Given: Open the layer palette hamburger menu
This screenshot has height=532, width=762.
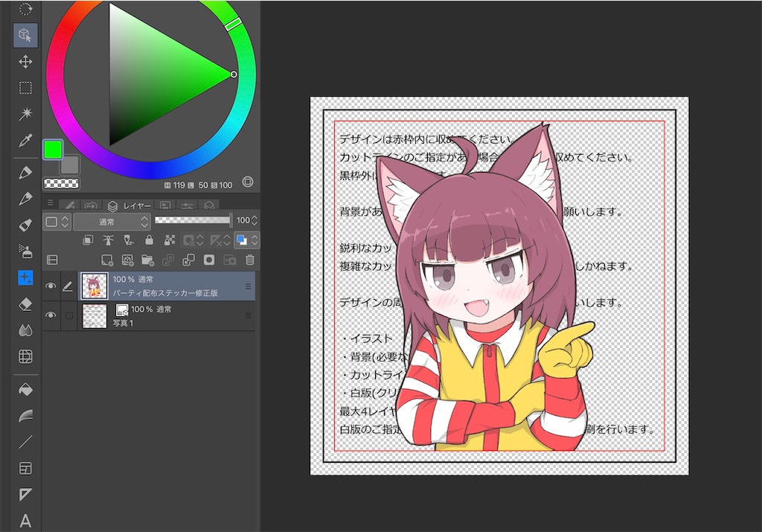Looking at the screenshot, I should tap(50, 202).
